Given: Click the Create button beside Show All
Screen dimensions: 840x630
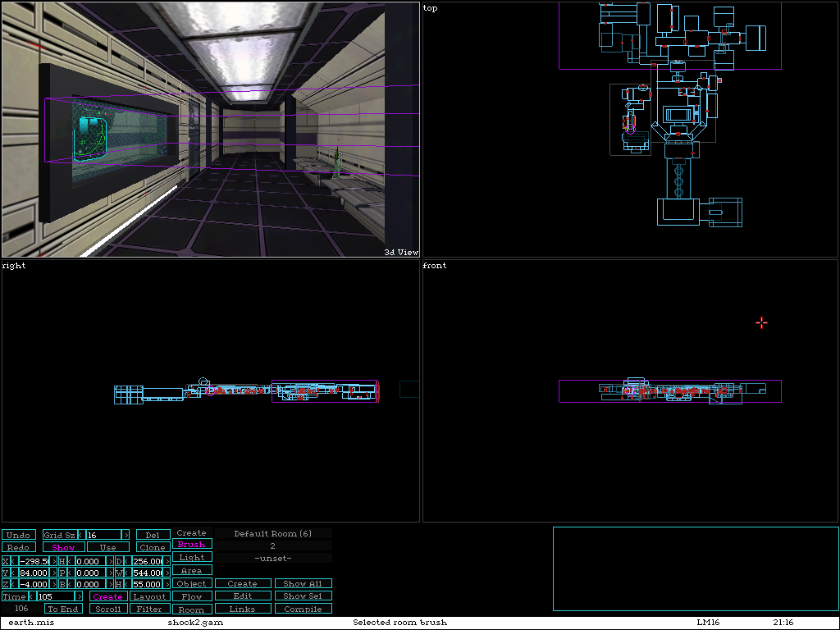Looking at the screenshot, I should (243, 583).
